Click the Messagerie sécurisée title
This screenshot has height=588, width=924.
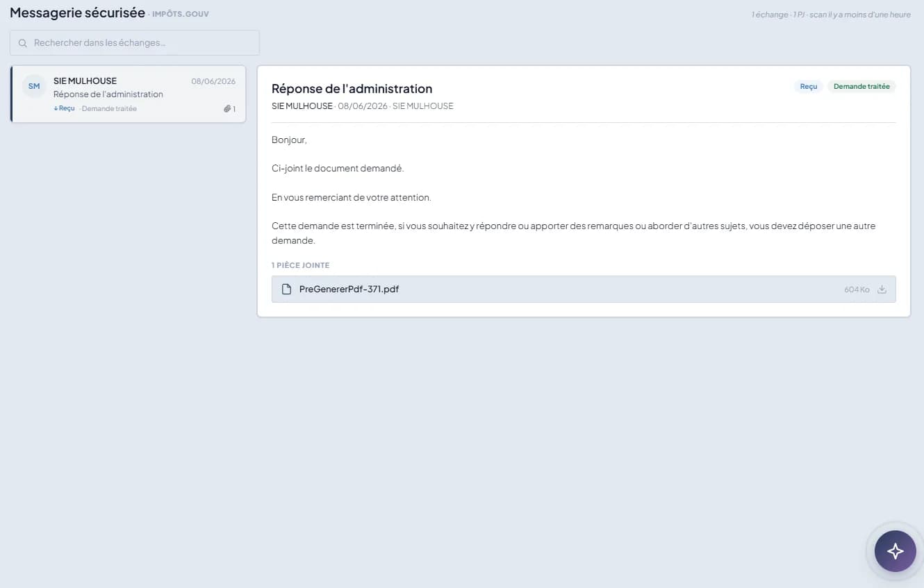tap(77, 12)
